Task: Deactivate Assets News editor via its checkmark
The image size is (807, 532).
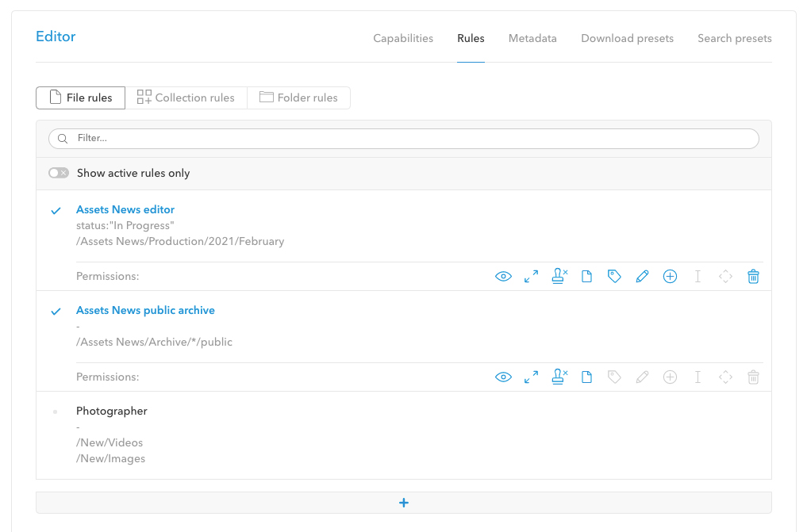Action: click(56, 210)
